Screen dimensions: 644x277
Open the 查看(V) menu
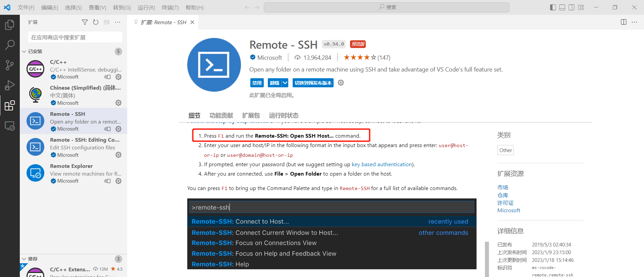pyautogui.click(x=97, y=7)
